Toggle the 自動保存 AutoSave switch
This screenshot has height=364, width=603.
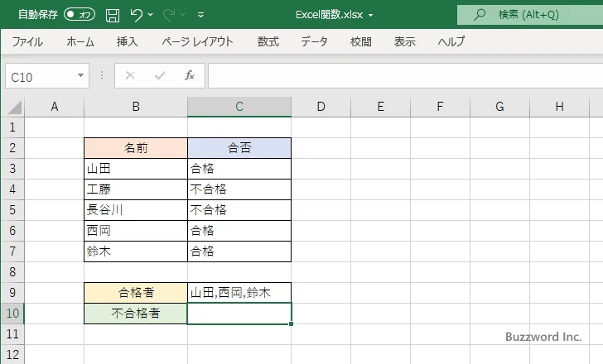point(80,15)
